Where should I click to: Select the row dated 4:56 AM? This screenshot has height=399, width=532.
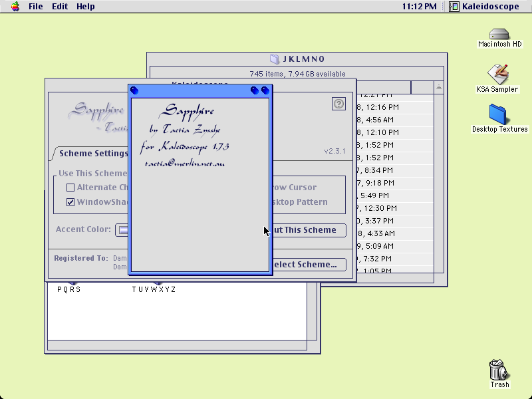pyautogui.click(x=394, y=120)
